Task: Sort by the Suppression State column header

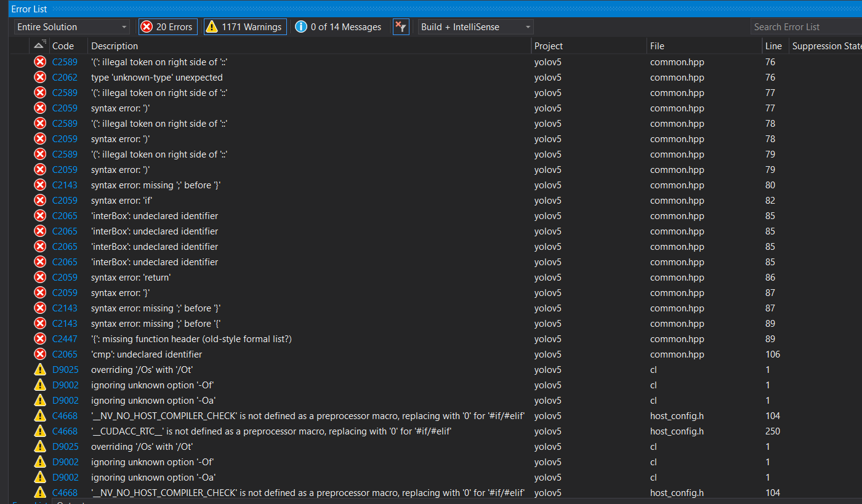Action: [x=826, y=46]
